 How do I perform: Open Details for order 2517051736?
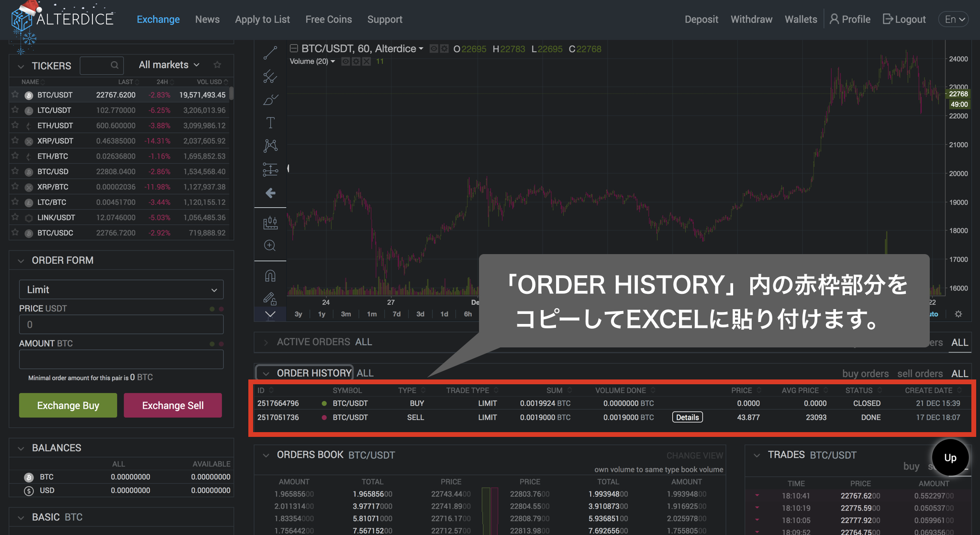688,417
